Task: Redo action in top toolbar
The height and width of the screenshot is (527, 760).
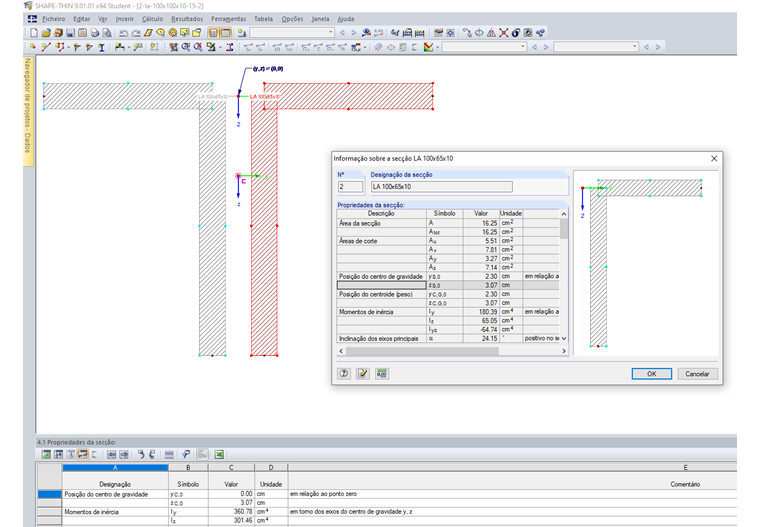Action: tap(136, 33)
